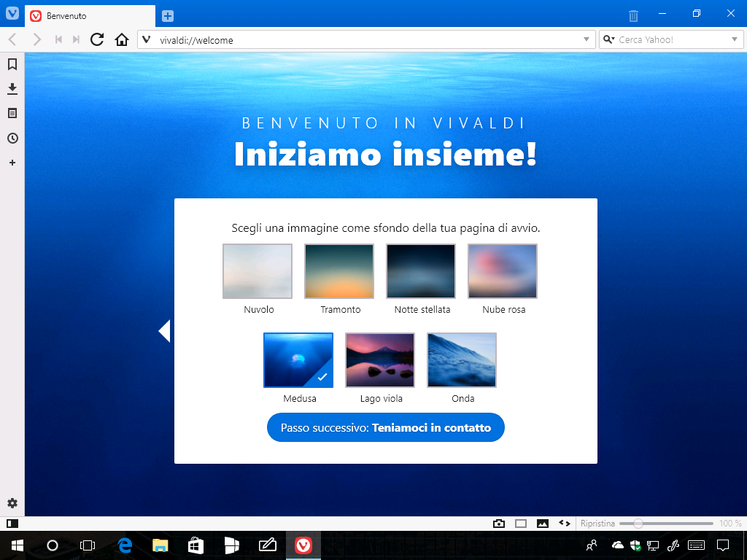
Task: Expand the search field dropdown arrow
Action: point(734,39)
